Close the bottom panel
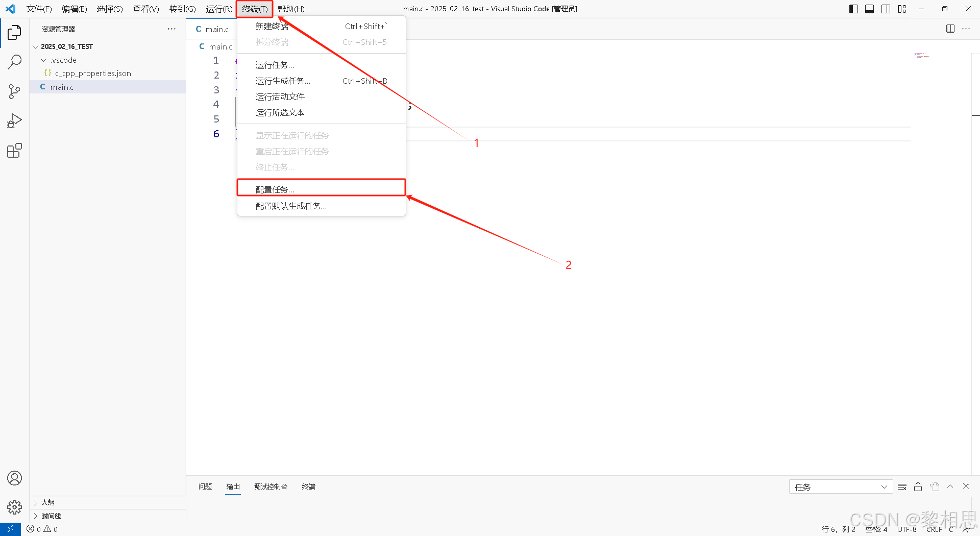The image size is (980, 536). point(966,486)
